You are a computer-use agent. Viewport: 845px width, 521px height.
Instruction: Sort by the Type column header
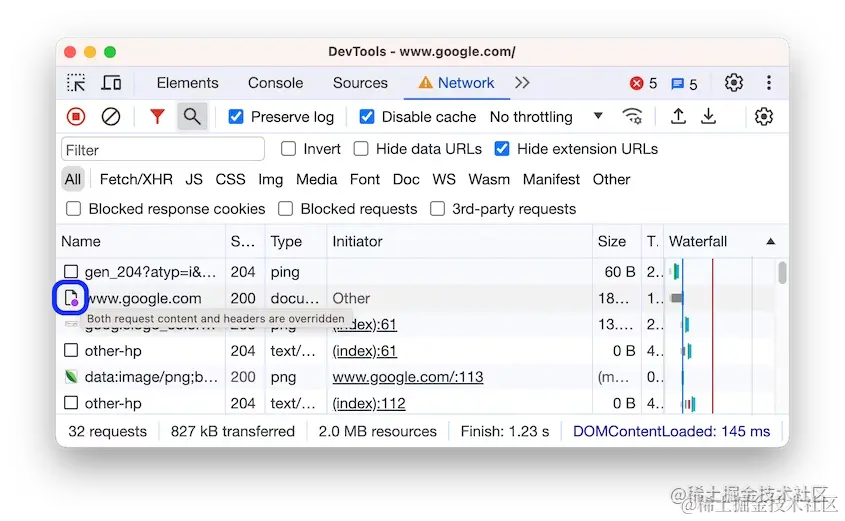tap(296, 241)
